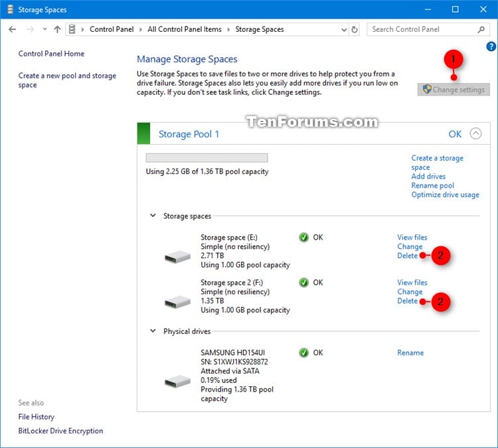This screenshot has height=448, width=498.
Task: Select Storage Spaces breadcrumb segment
Action: 260,29
